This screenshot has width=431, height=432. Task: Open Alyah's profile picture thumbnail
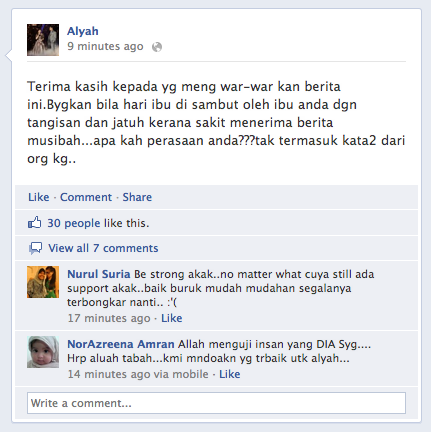tap(43, 40)
